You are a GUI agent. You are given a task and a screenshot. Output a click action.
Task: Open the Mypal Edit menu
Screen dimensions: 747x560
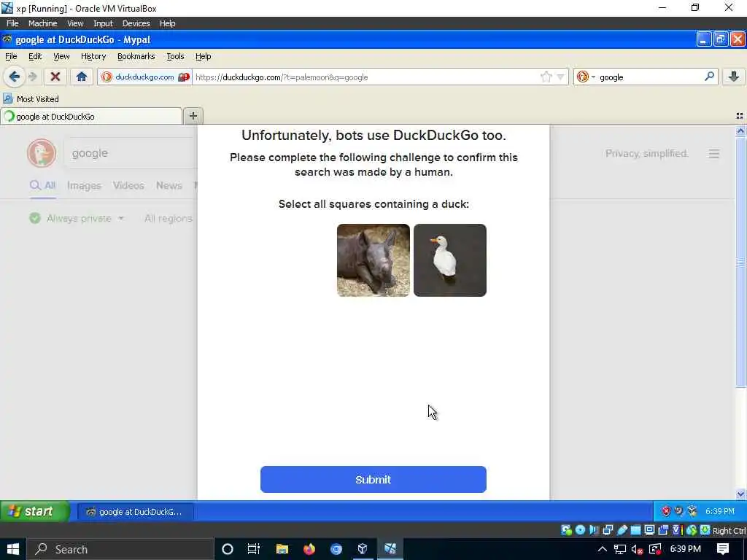(35, 56)
